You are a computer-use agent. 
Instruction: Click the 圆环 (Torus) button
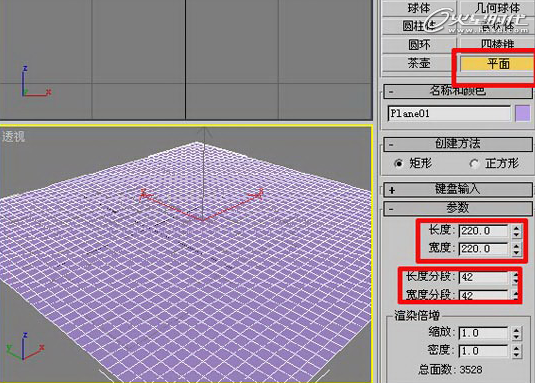point(419,44)
